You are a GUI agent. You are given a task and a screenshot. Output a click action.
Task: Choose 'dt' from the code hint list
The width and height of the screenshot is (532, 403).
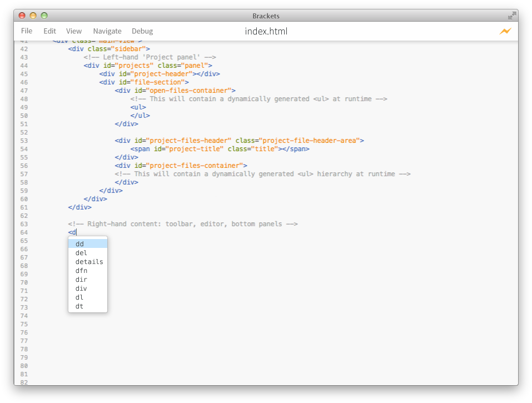coord(88,306)
